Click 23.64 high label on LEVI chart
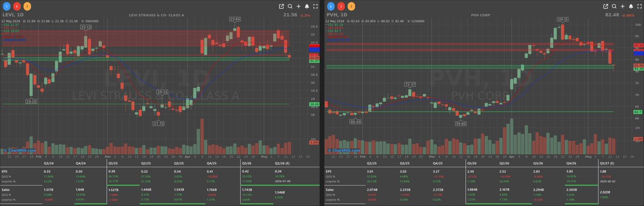This screenshot has height=206, width=644. pos(235,19)
